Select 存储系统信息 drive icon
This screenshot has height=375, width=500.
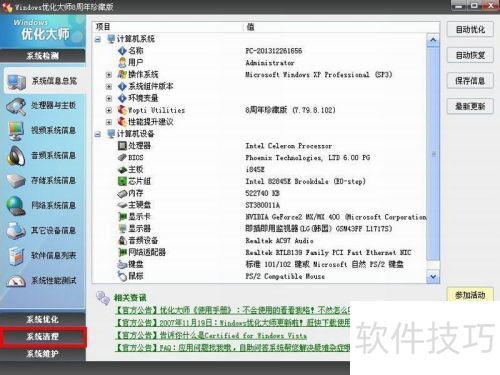[x=16, y=181]
